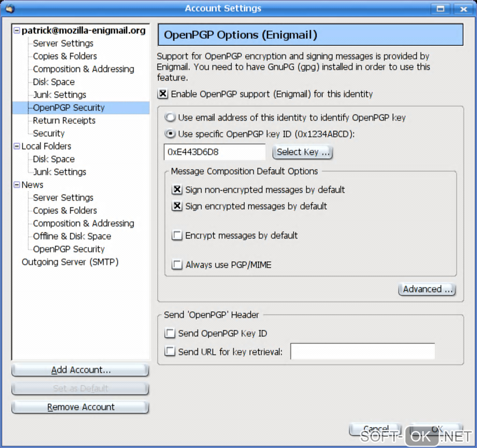Open the Security settings page
477x448 pixels.
(x=49, y=134)
